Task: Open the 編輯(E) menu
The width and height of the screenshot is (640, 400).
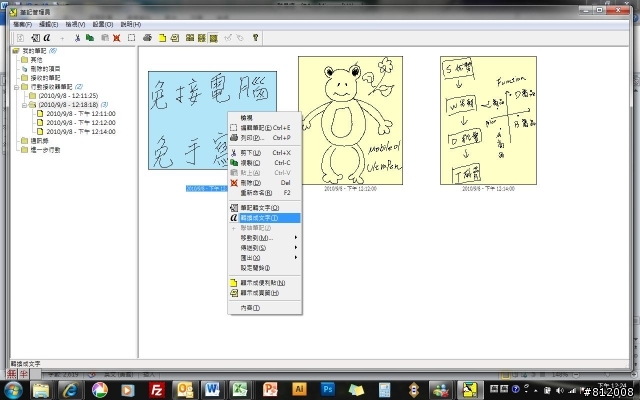Action: (49, 24)
